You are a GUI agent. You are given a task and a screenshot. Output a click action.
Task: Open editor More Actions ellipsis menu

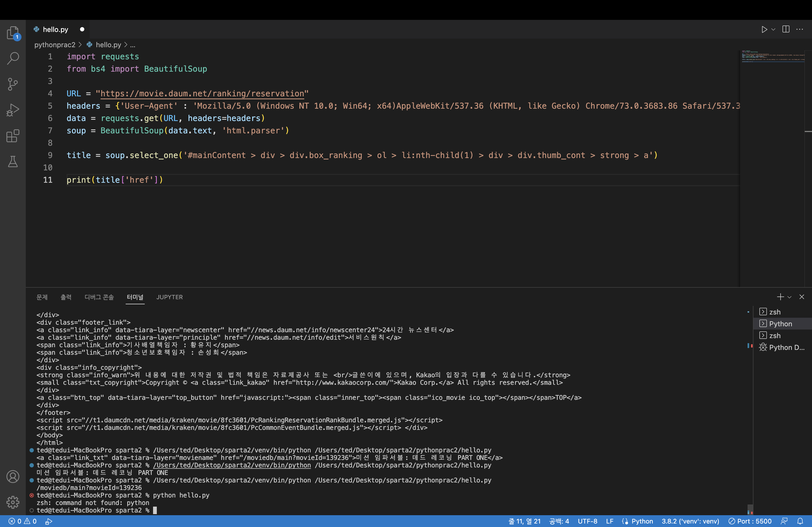800,29
